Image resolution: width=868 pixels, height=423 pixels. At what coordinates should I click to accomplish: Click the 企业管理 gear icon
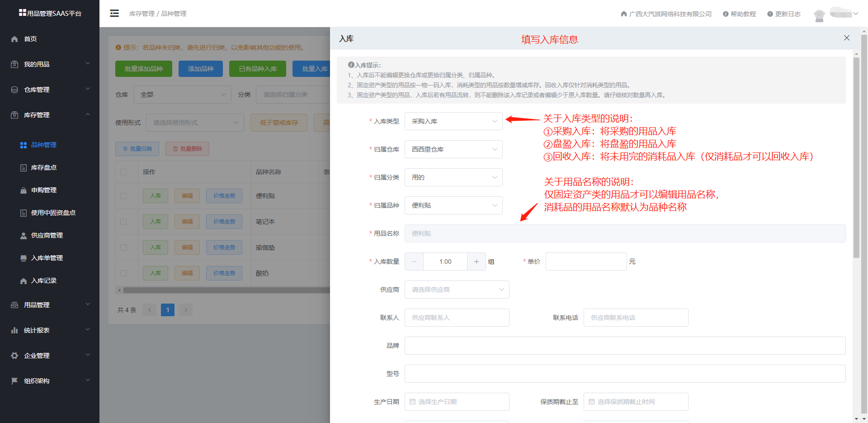(14, 356)
